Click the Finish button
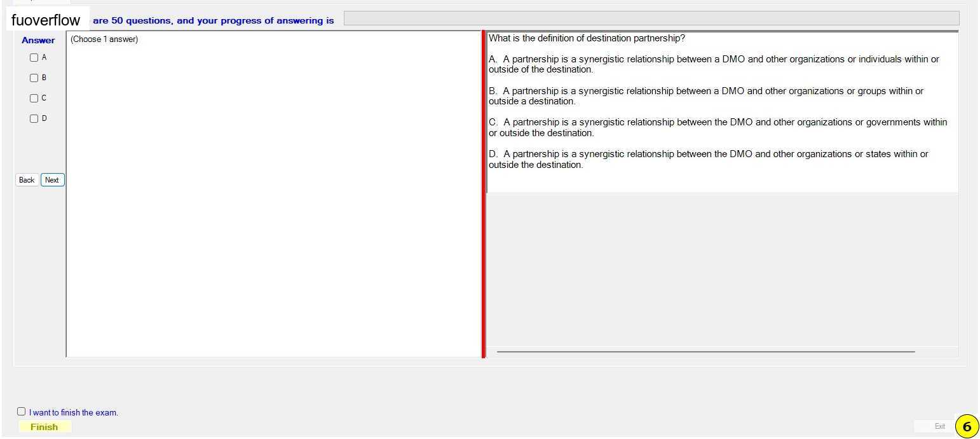The width and height of the screenshot is (980, 439). [x=44, y=427]
